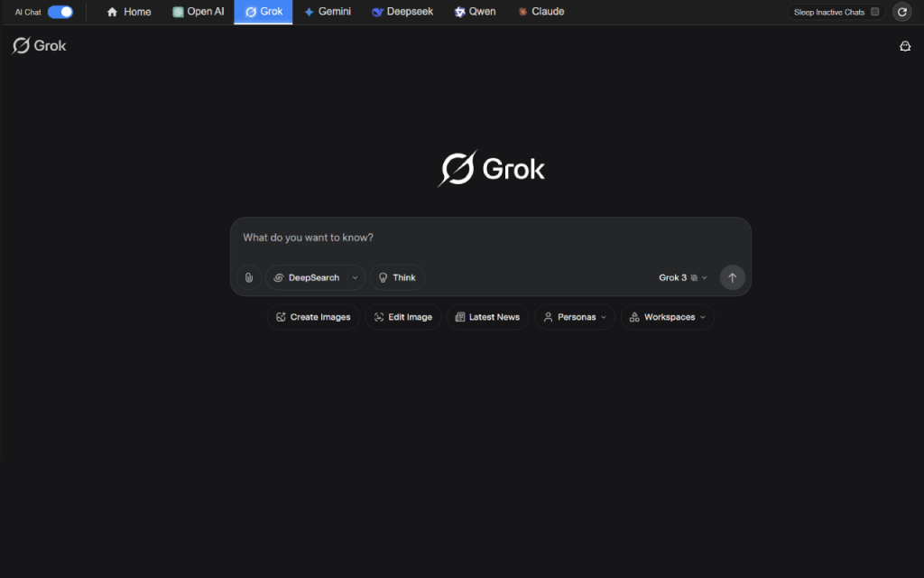This screenshot has width=924, height=578.
Task: Click the large Grok logo in center
Action: point(490,169)
